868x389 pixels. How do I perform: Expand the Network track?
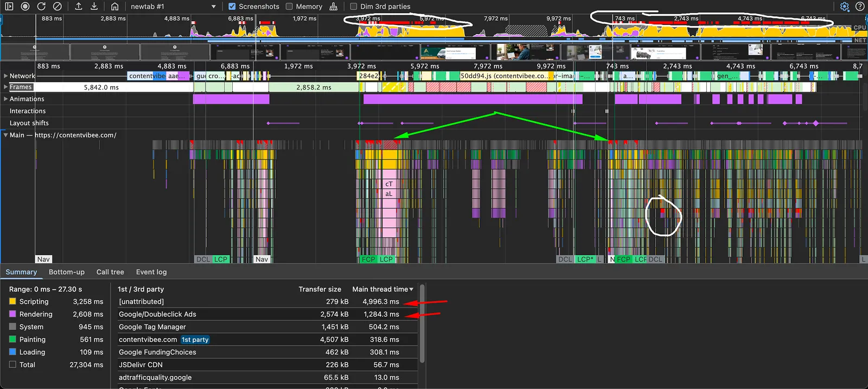coord(6,76)
